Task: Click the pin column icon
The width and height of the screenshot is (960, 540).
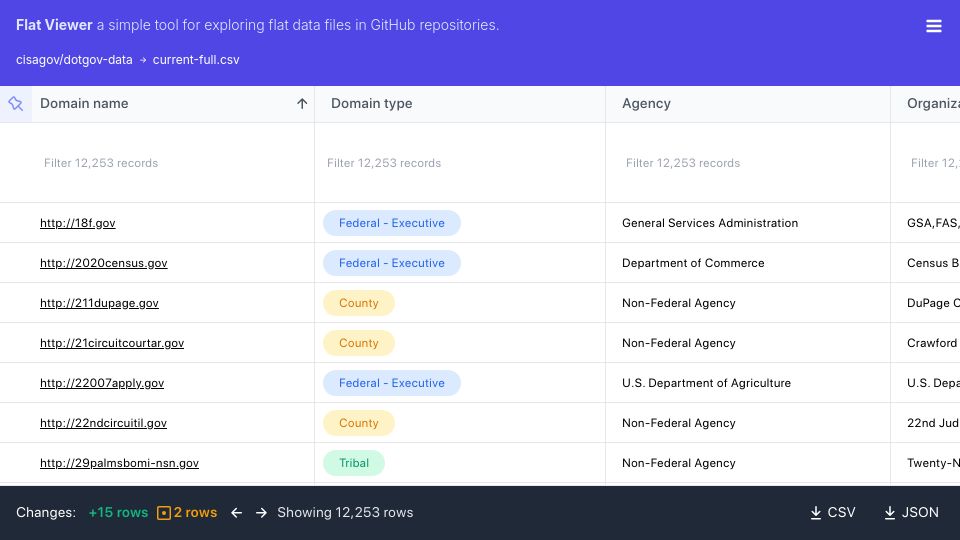Action: pyautogui.click(x=15, y=103)
